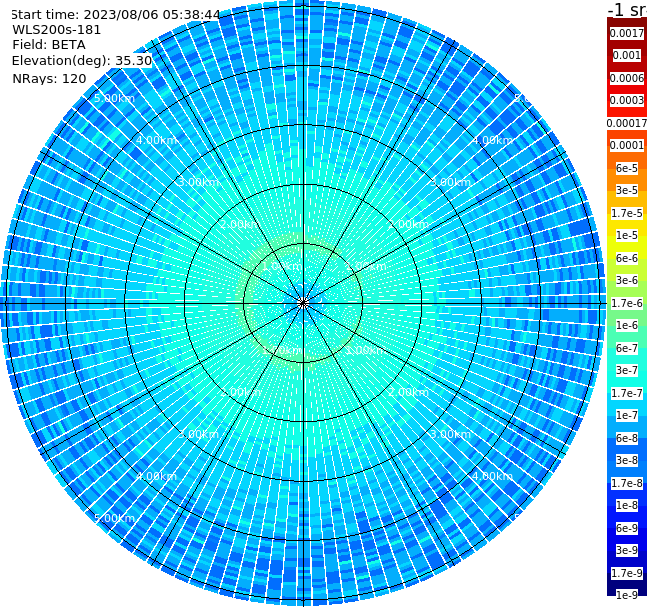Select the 4.00km ring label in the northeast sector
Image resolution: width=647 pixels, height=607 pixels.
coord(492,140)
